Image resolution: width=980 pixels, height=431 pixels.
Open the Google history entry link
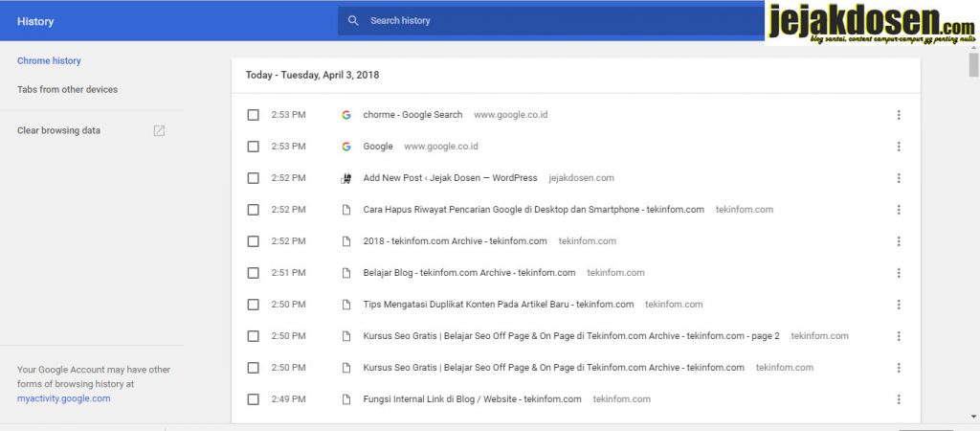tap(378, 147)
